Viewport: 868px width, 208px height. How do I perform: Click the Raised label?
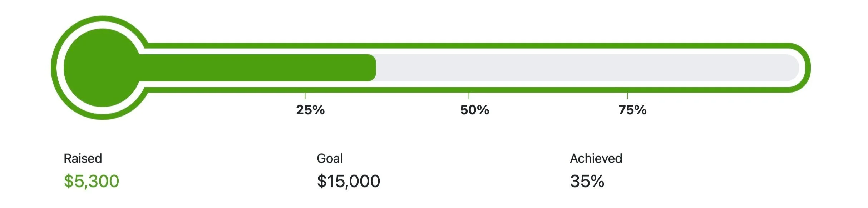(x=83, y=158)
